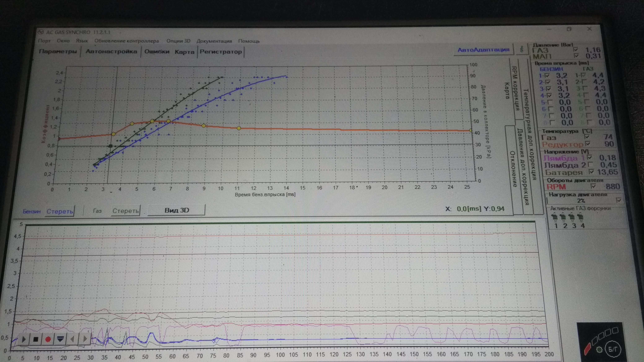Image resolution: width=644 pixels, height=362 pixels.
Task: Open the Порт menu
Action: click(x=44, y=41)
